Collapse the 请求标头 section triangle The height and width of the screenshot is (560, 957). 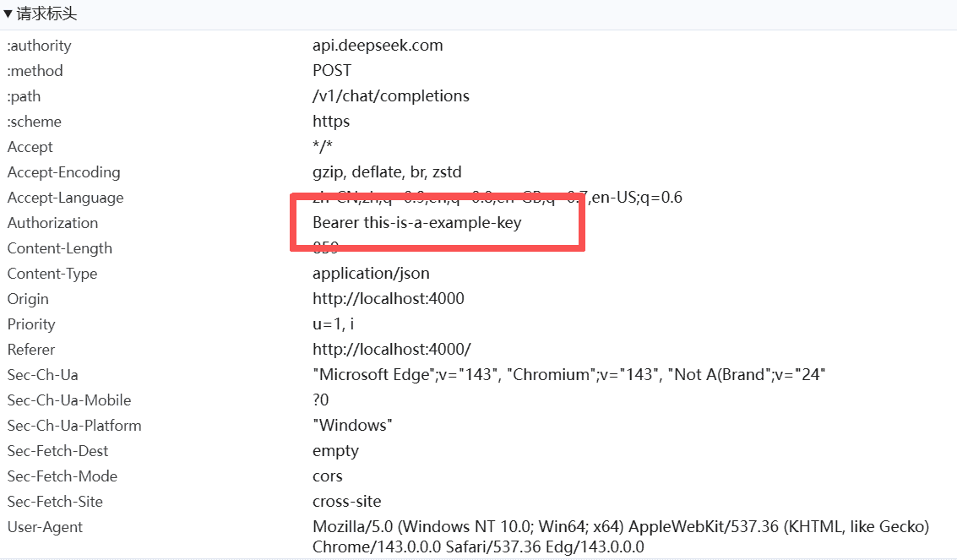[x=8, y=14]
